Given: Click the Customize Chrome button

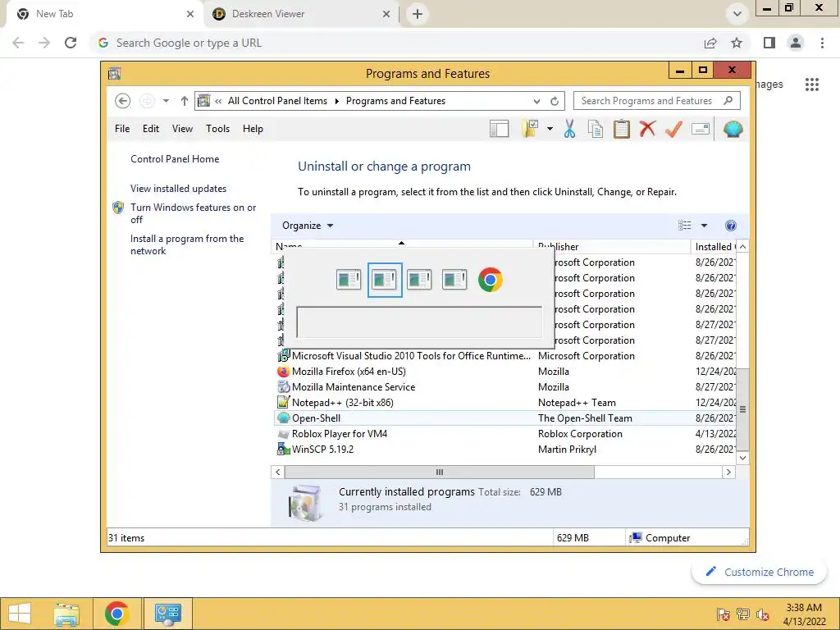Looking at the screenshot, I should (x=760, y=572).
